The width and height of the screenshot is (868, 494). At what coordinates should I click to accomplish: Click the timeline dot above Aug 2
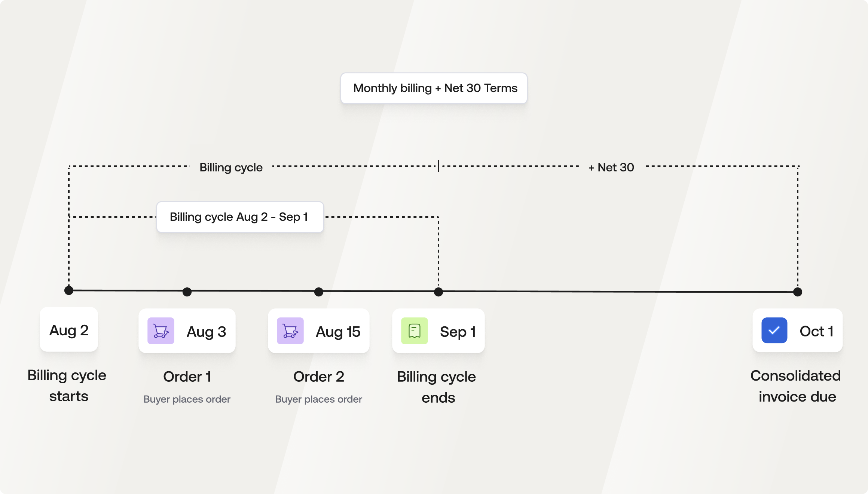pos(69,290)
